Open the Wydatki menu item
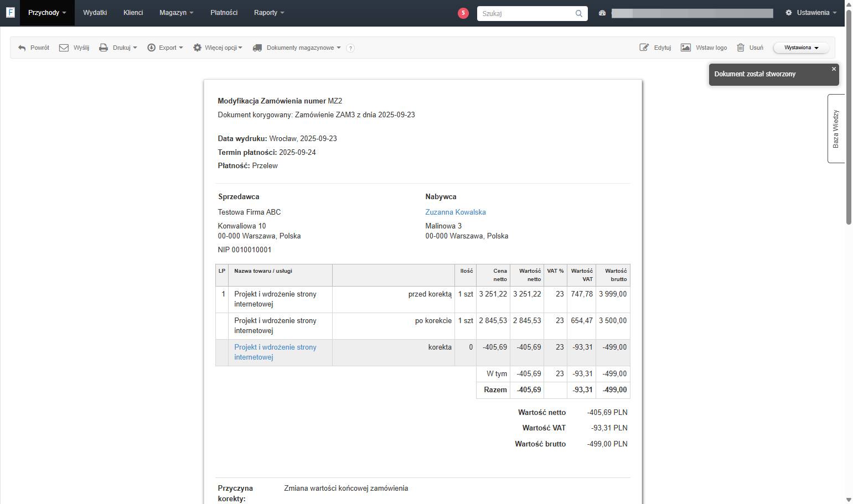 95,13
